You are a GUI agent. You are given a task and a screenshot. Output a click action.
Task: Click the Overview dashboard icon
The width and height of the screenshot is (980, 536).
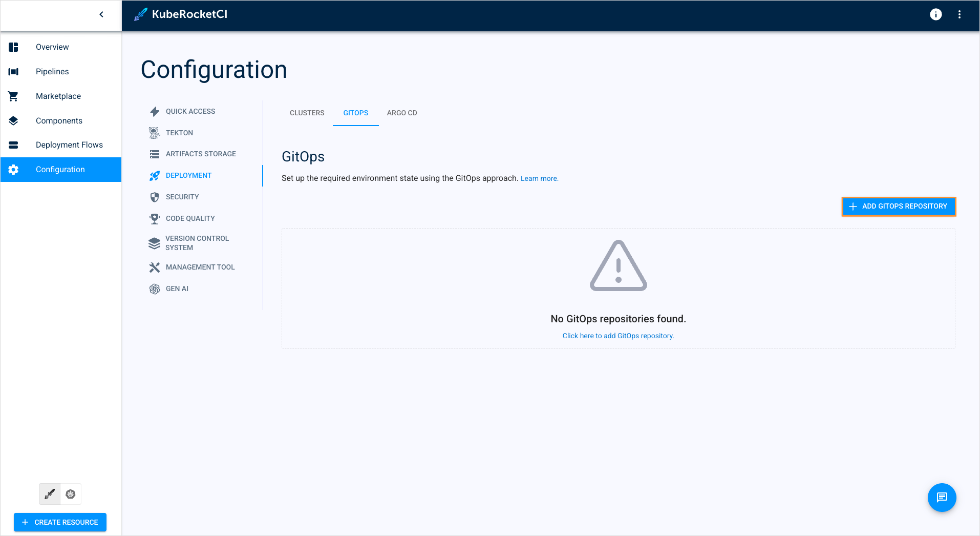(13, 47)
